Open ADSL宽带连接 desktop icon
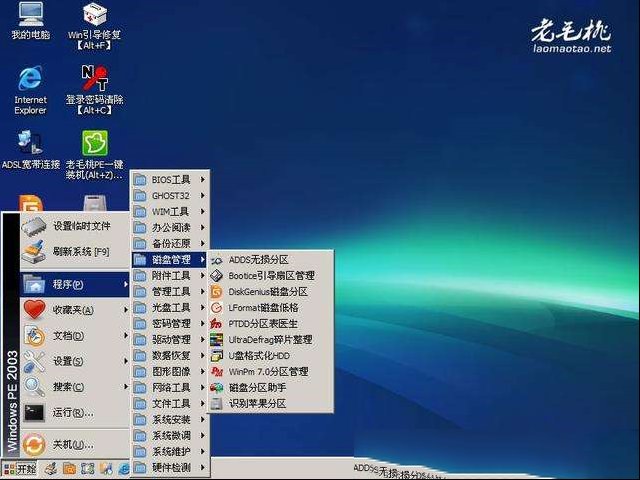Viewport: 640px width, 480px height. 31,149
